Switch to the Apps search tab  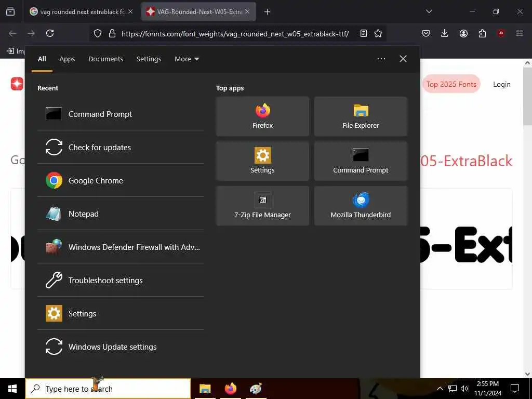point(67,59)
